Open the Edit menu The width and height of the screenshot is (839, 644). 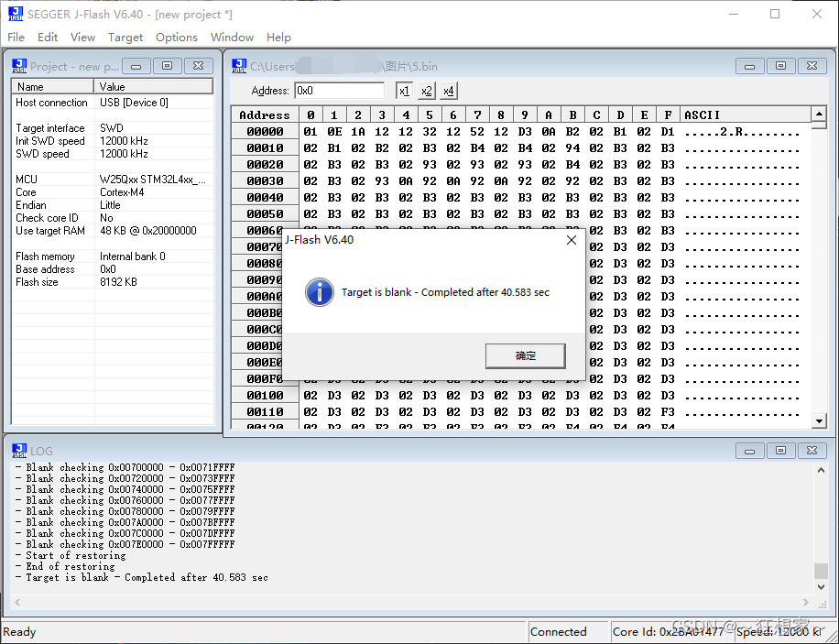coord(47,37)
